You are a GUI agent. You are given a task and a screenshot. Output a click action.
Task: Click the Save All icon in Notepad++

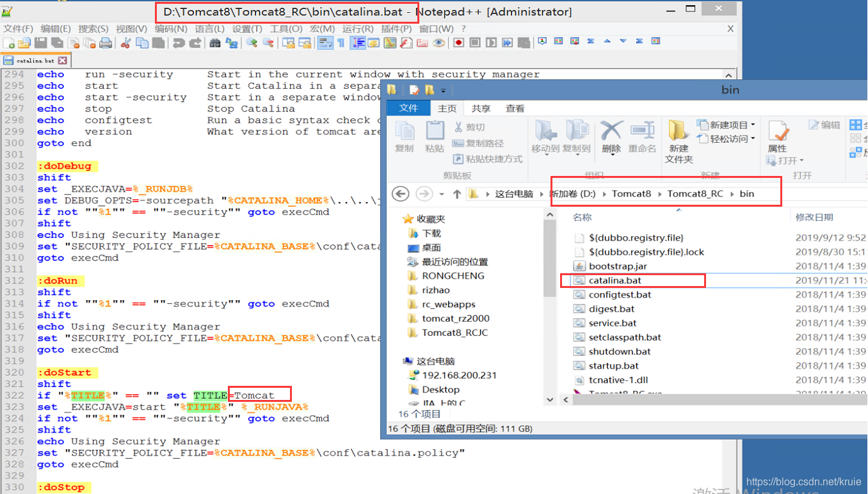click(57, 43)
